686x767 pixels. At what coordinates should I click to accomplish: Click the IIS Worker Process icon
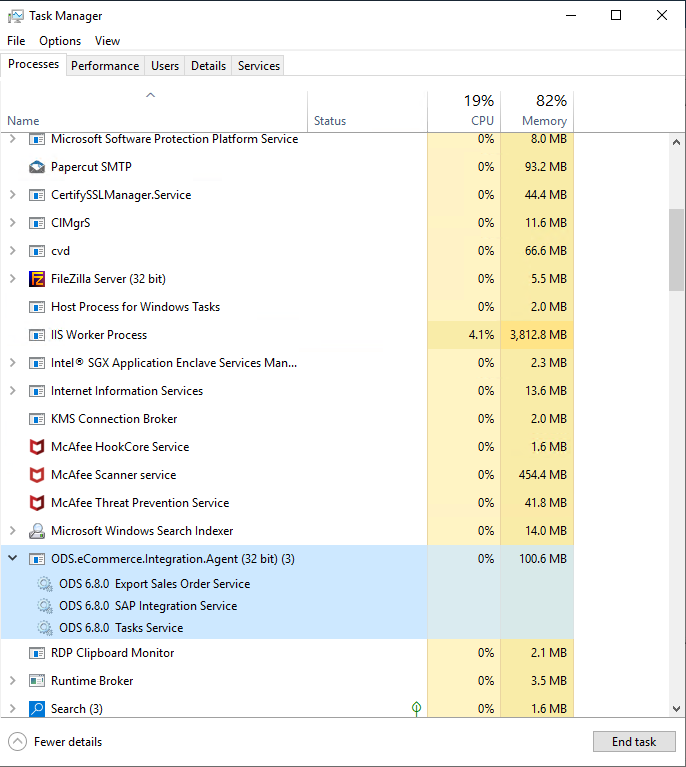(x=37, y=335)
